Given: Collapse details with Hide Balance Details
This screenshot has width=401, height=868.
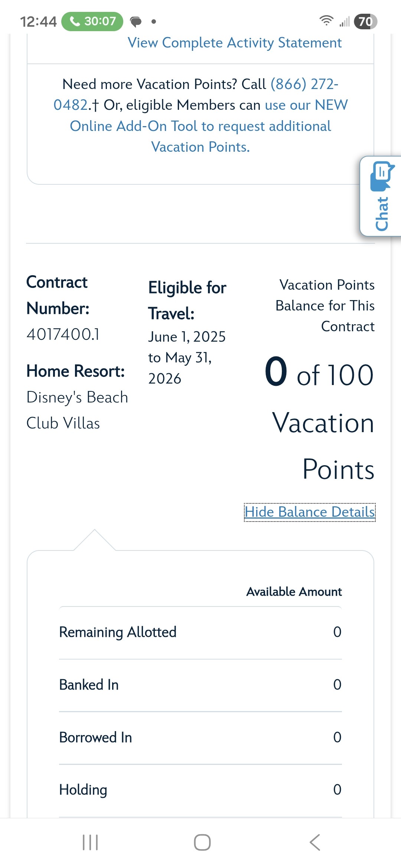Looking at the screenshot, I should tap(310, 512).
